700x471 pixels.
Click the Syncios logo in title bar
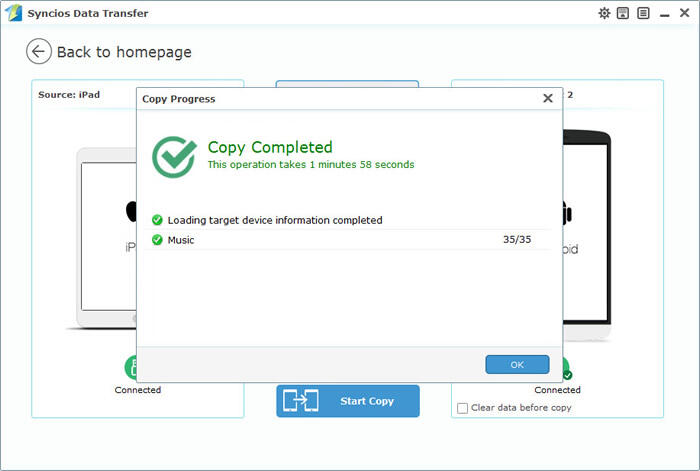[13, 13]
